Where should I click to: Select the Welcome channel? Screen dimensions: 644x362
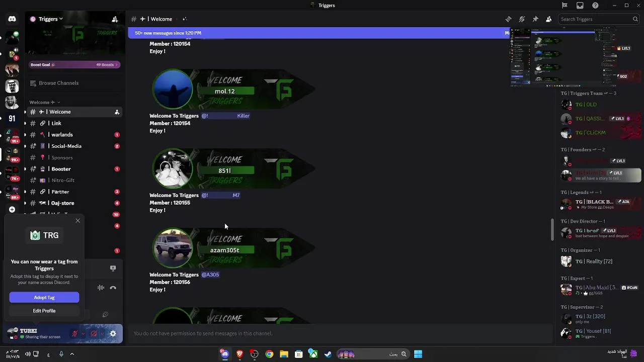[73, 112]
